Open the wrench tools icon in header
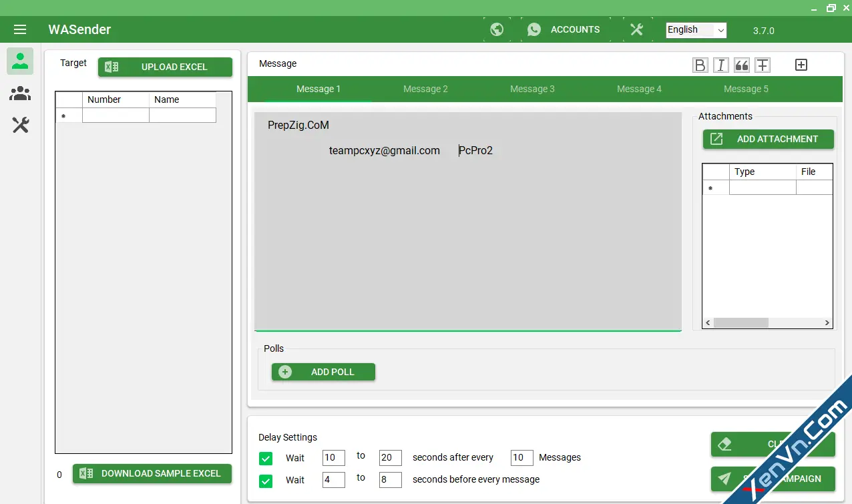The image size is (852, 504). (x=636, y=29)
